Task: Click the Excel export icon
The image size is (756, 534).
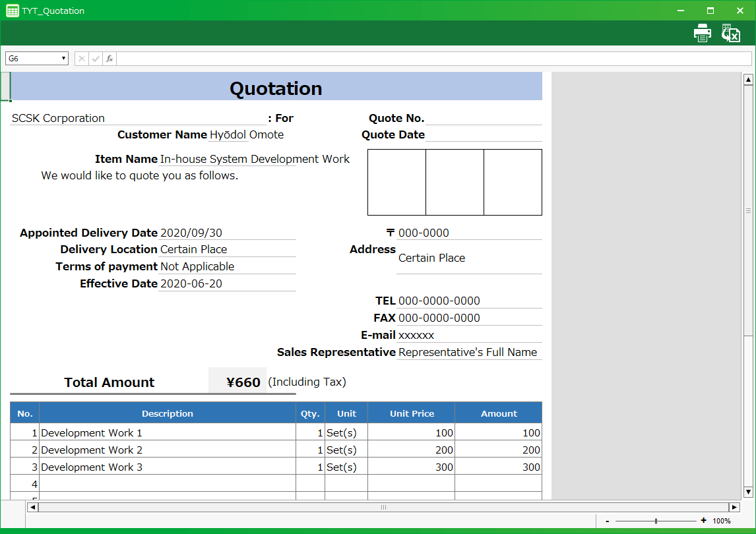Action: click(x=731, y=33)
